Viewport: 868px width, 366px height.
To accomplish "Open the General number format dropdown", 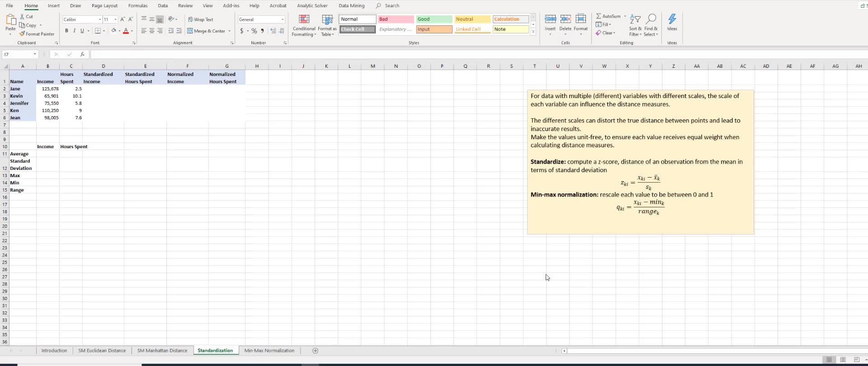I will click(x=283, y=19).
